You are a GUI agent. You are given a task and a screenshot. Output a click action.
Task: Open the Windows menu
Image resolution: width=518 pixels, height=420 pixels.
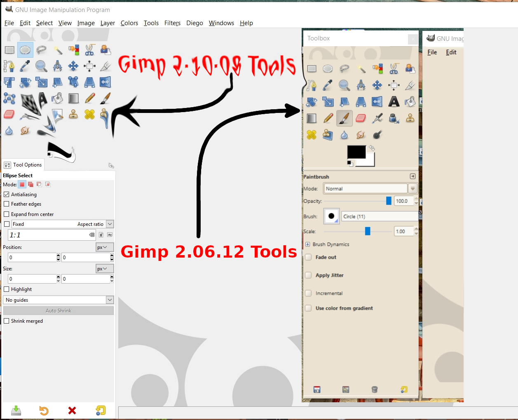click(221, 23)
